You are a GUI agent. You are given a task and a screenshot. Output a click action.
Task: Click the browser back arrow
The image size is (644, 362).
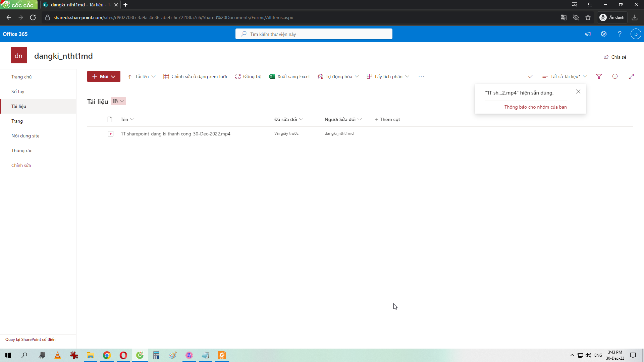9,17
